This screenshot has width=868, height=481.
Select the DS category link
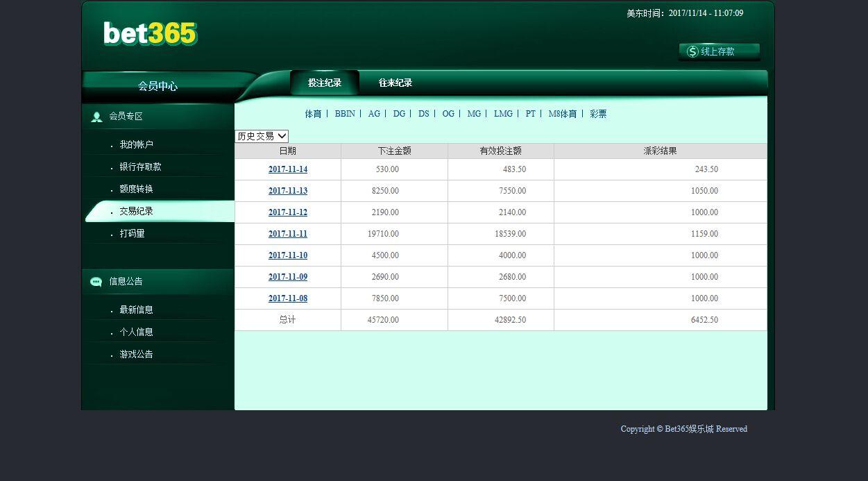[x=423, y=114]
